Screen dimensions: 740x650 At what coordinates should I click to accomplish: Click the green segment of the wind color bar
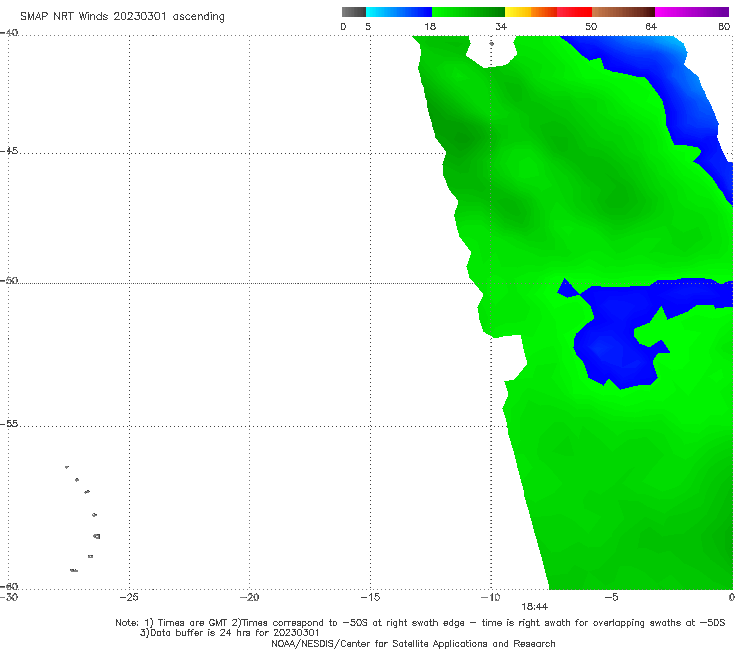click(468, 12)
